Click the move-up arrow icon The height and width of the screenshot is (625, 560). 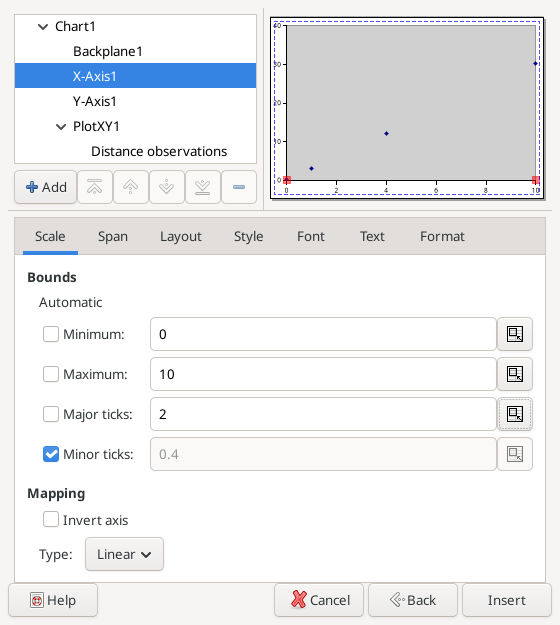130,187
